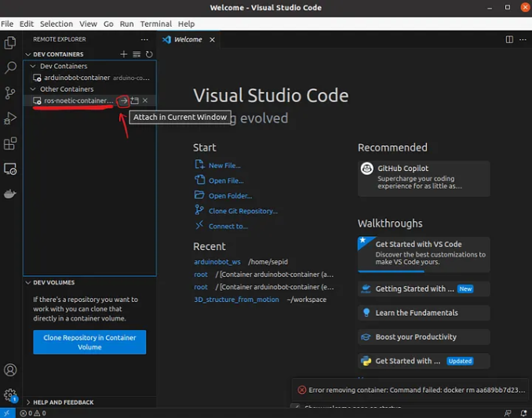This screenshot has height=418, width=532.
Task: Attach ros-noetic-container in new window
Action: click(x=135, y=100)
